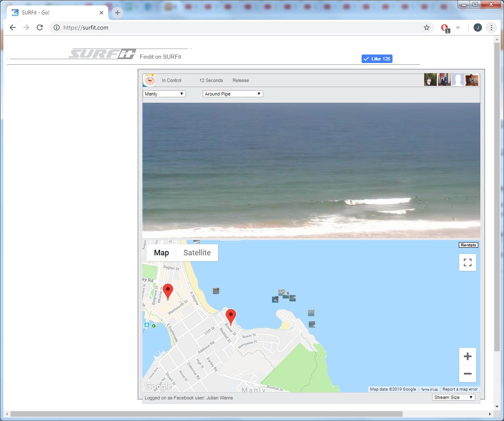The height and width of the screenshot is (421, 504).
Task: Click the Findit on SURFit text
Action: [x=161, y=57]
